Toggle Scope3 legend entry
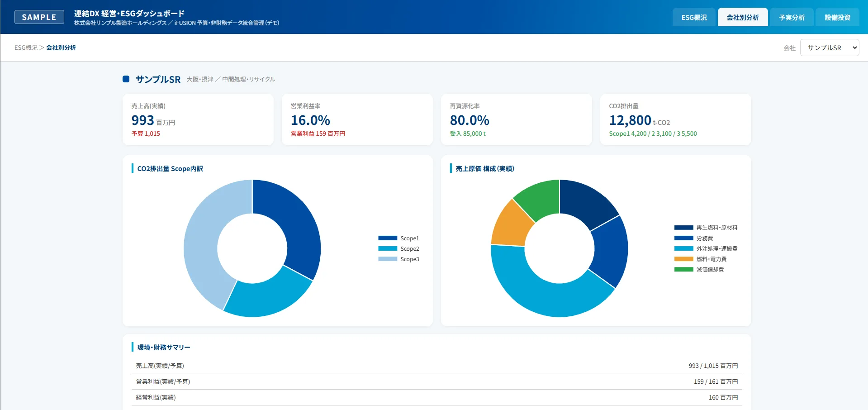Image resolution: width=868 pixels, height=410 pixels. click(398, 259)
